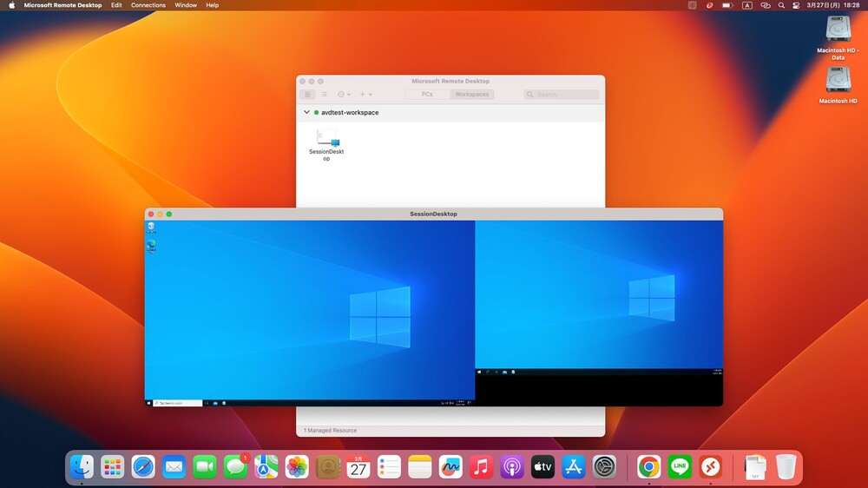Switch to list view in Remote Desktop
This screenshot has width=868, height=488.
coord(324,94)
